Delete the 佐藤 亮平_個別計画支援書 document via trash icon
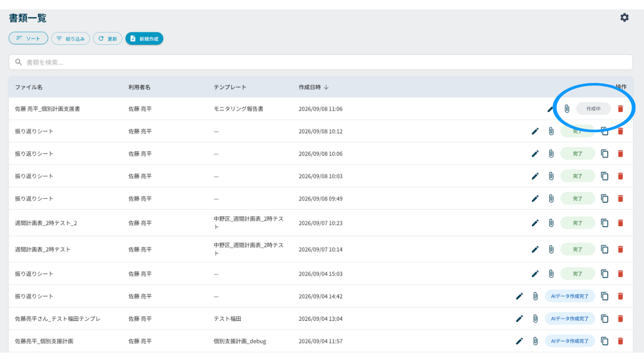The image size is (644, 362). [620, 109]
